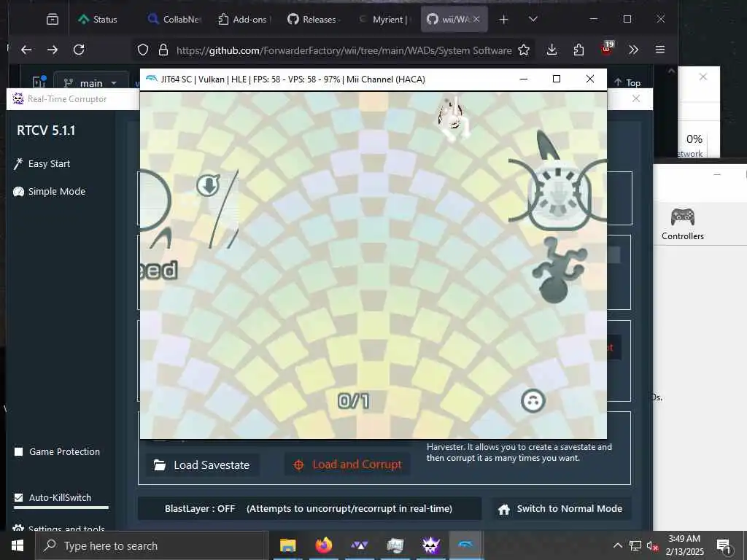
Task: Open the Windows Start menu
Action: (x=18, y=545)
